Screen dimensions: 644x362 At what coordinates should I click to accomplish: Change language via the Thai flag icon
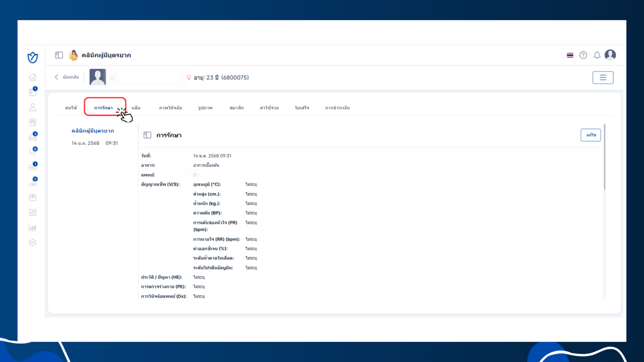tap(570, 55)
